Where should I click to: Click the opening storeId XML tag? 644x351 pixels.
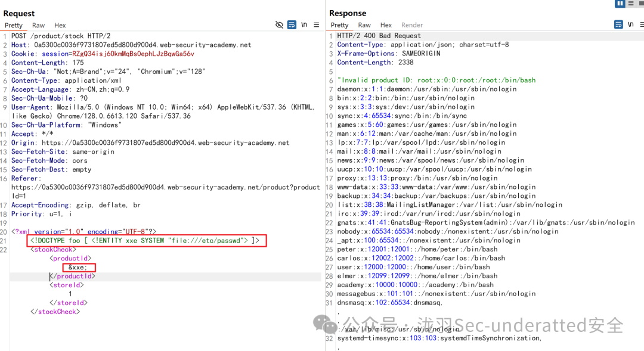pyautogui.click(x=67, y=285)
